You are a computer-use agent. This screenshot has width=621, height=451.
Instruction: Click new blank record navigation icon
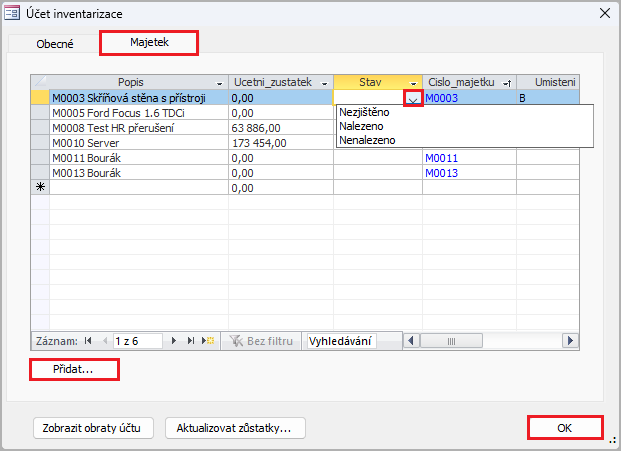coord(208,341)
